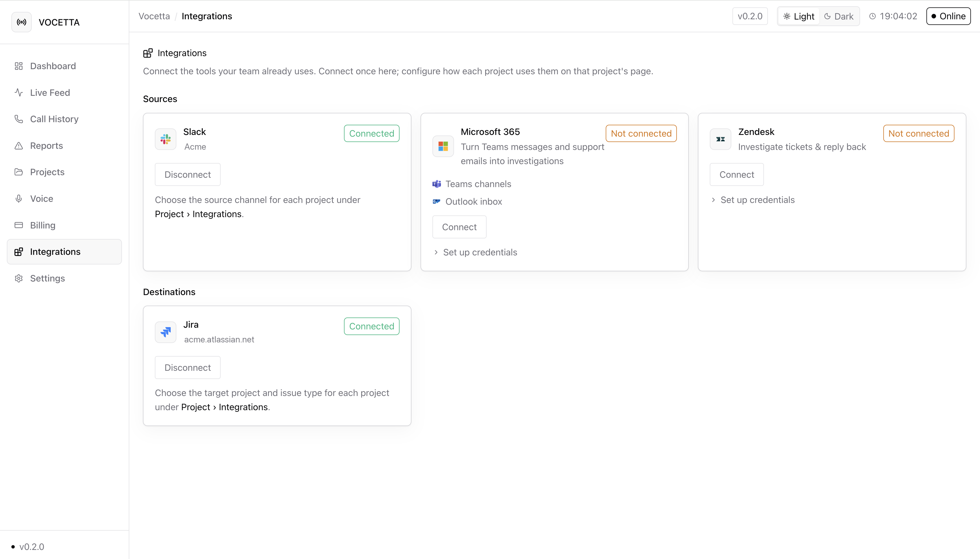Connect Microsoft 365
This screenshot has height=559, width=980.
click(x=459, y=227)
